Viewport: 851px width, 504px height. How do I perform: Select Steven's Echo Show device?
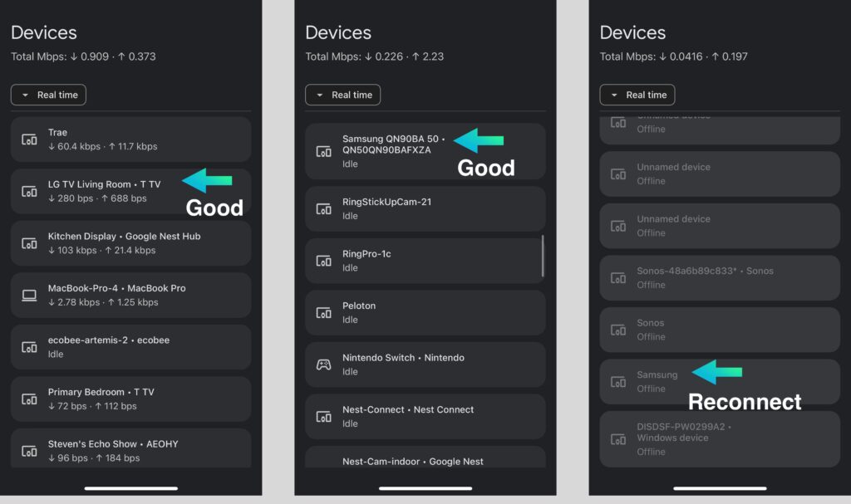130,449
